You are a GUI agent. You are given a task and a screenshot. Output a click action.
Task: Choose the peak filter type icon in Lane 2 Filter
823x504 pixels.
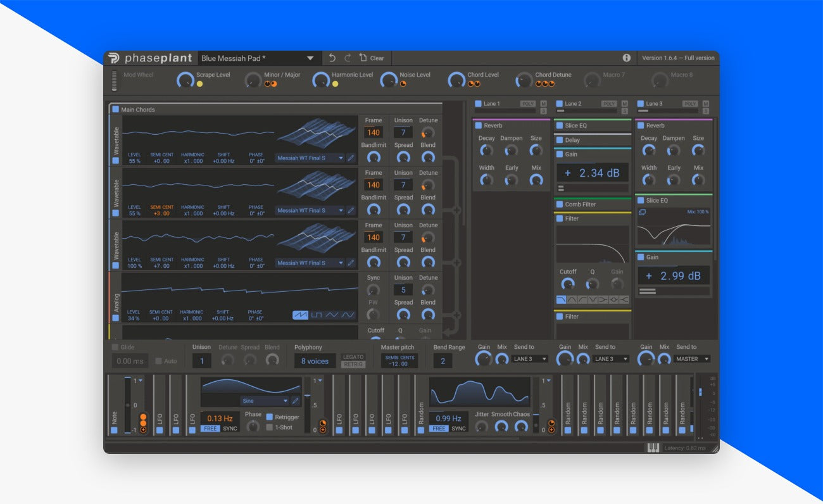(613, 299)
